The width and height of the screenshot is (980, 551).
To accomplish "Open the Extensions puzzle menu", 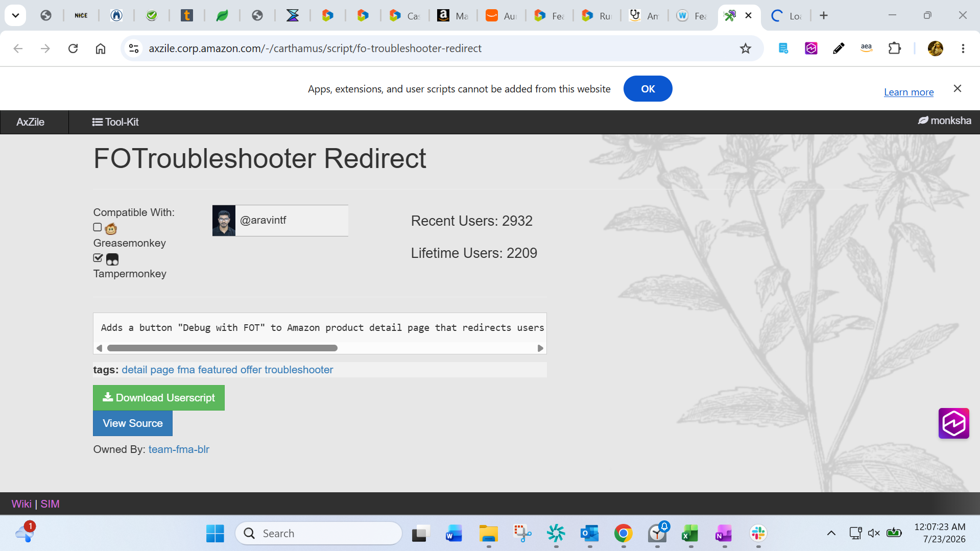I will (894, 49).
